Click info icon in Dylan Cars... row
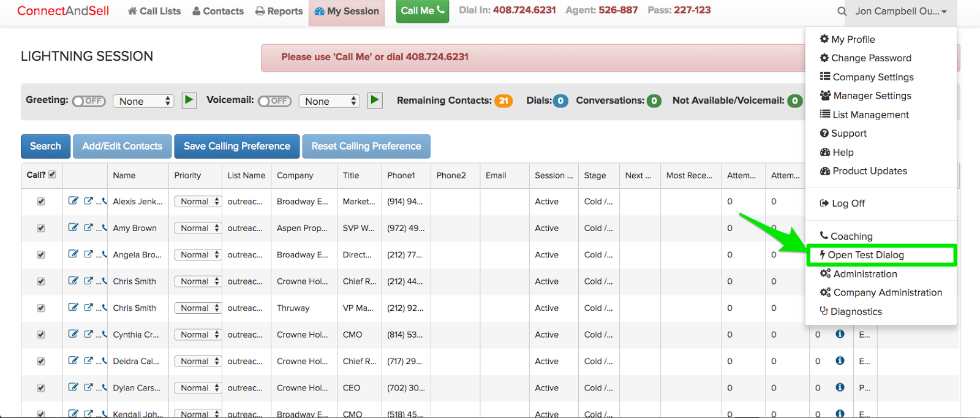Viewport: 980px width, 418px height. coord(840,387)
